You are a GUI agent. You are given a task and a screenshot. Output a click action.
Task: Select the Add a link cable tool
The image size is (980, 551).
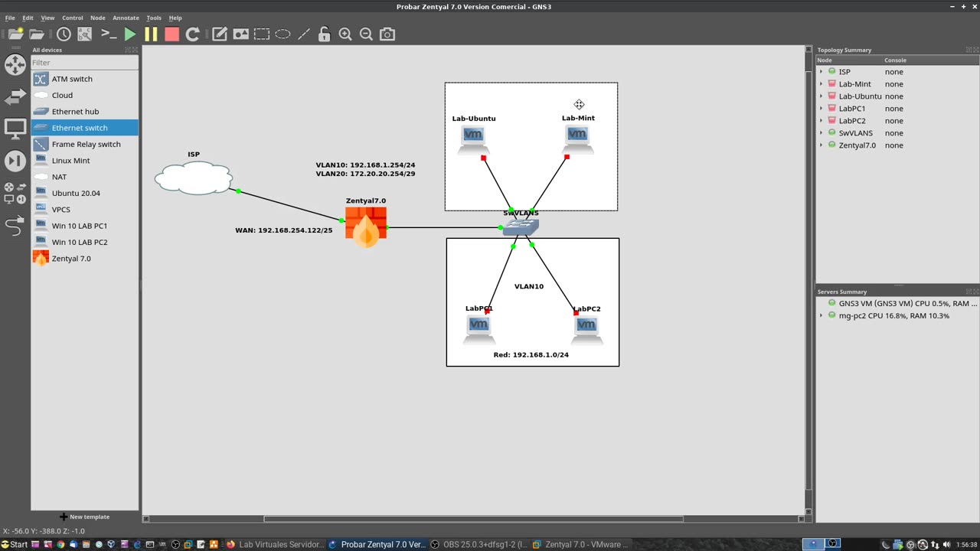pyautogui.click(x=15, y=226)
